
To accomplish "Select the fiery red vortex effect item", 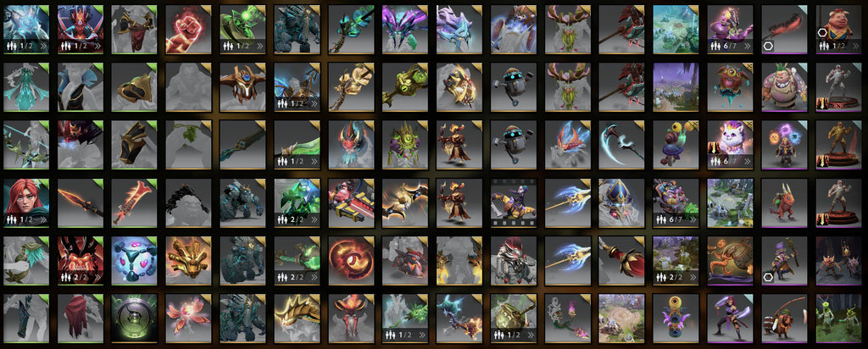I will 352,261.
